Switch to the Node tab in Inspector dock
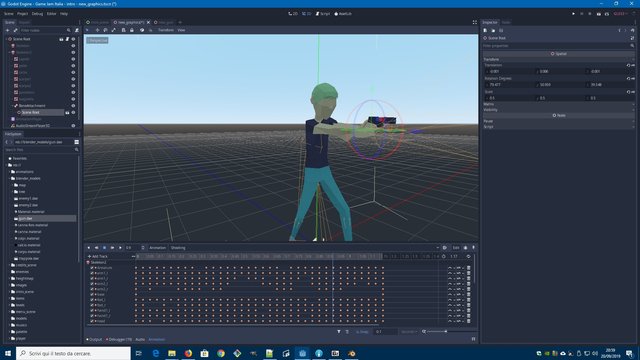The image size is (640, 360). pyautogui.click(x=506, y=22)
